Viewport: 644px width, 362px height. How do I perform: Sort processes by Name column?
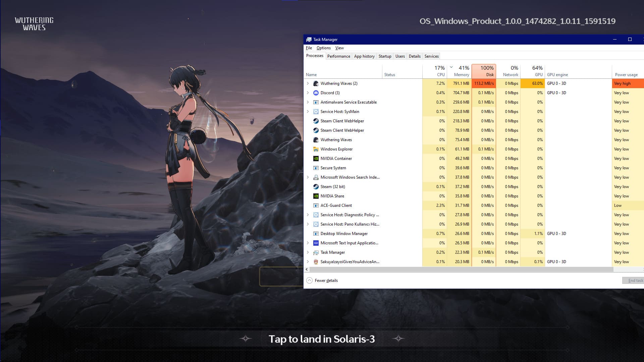click(343, 71)
